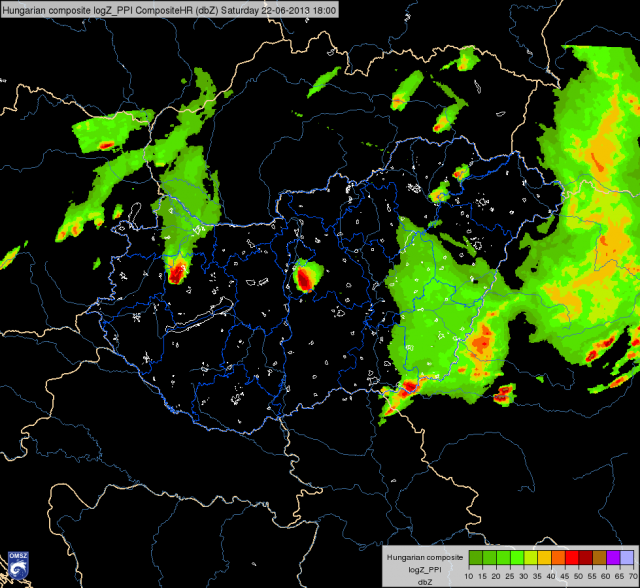Click the '55' tick label on the legend scale
Viewport: 640px width, 588px height.
(592, 576)
